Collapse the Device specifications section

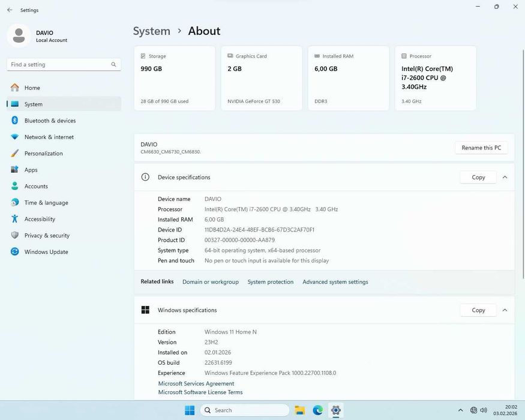click(x=505, y=177)
